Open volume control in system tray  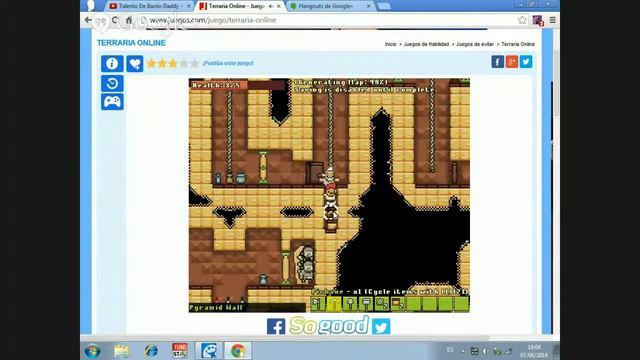(485, 351)
